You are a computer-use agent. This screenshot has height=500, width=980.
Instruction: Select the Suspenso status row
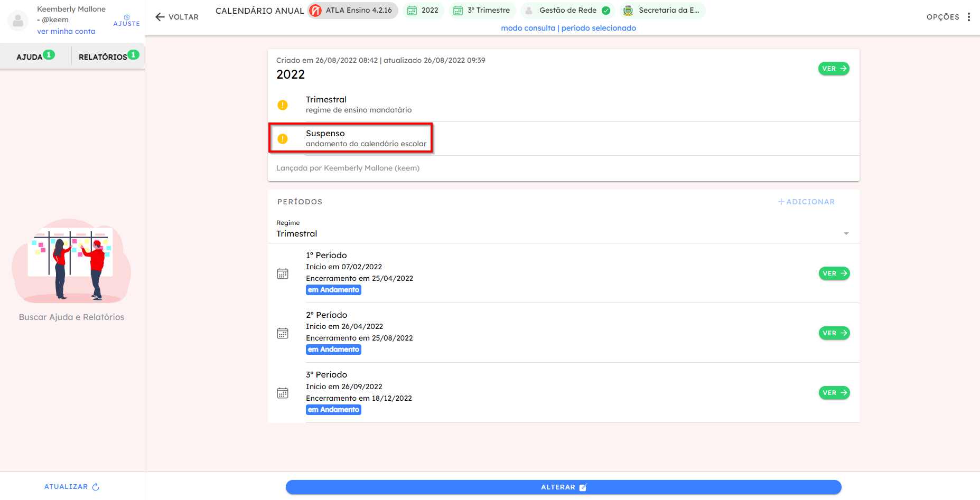[x=564, y=138]
